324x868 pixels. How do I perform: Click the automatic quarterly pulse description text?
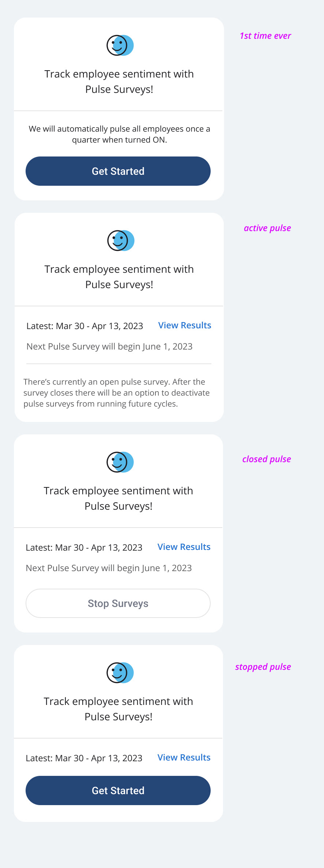pyautogui.click(x=119, y=134)
